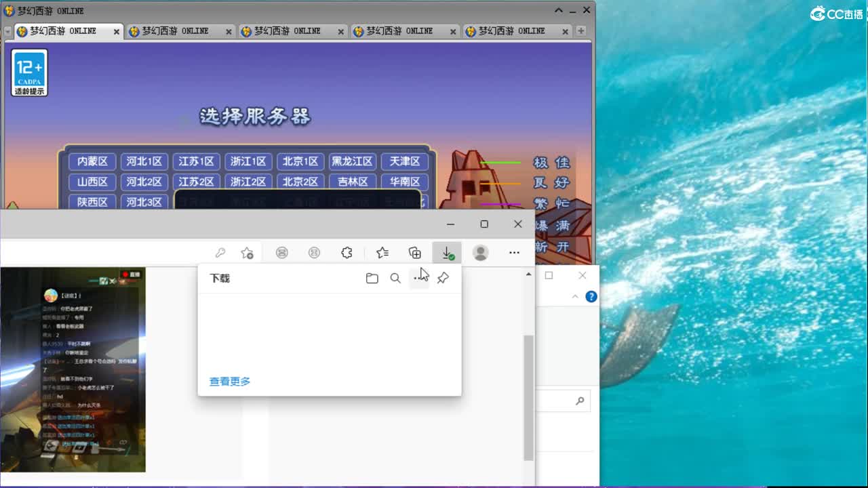Open more options in the 下载 panel
The image size is (868, 488).
click(x=419, y=279)
